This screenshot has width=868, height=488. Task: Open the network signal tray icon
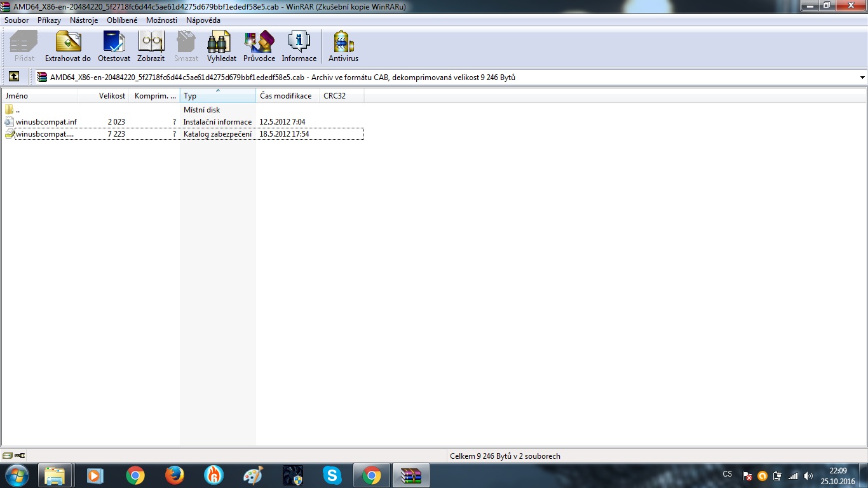(x=793, y=476)
